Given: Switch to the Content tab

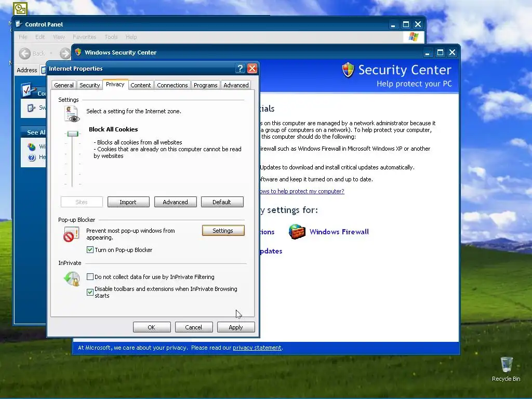Looking at the screenshot, I should click(x=140, y=85).
